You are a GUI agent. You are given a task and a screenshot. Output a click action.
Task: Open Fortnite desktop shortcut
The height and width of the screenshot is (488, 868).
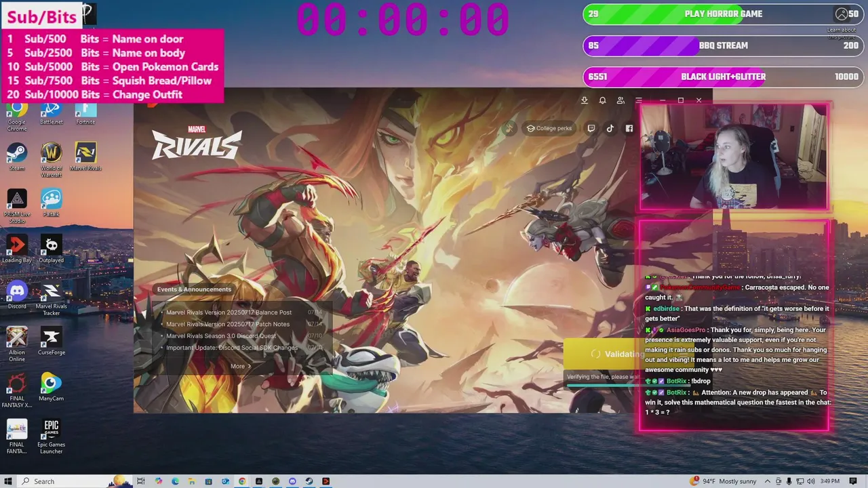(85, 113)
